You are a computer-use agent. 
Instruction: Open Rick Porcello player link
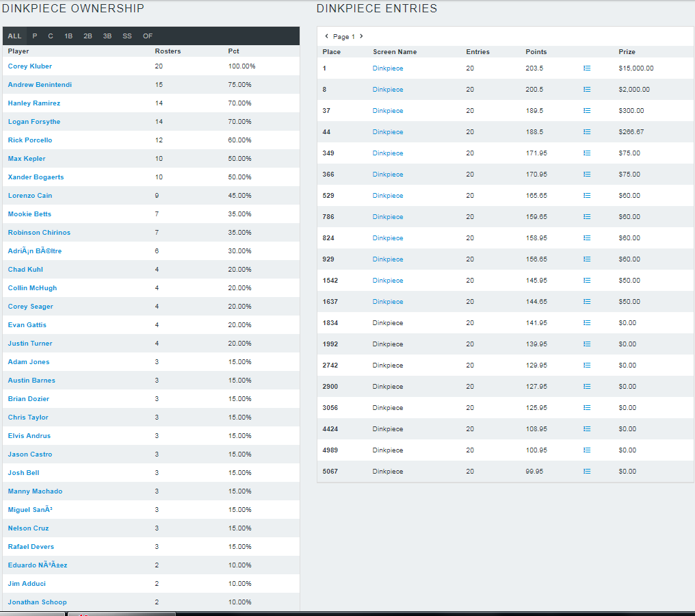click(30, 140)
